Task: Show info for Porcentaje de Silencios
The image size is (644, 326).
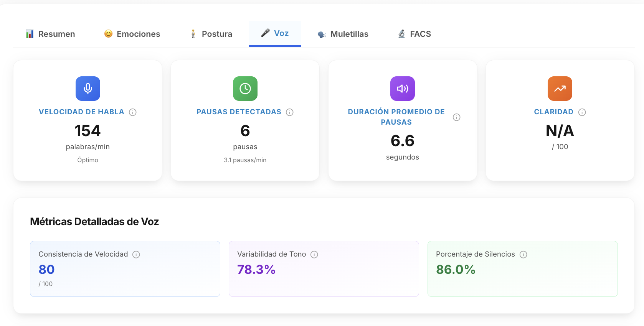Action: pos(523,254)
